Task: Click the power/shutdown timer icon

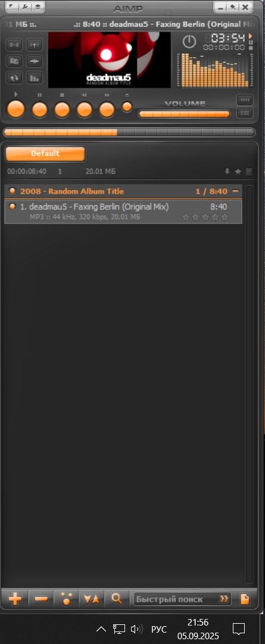Action: (189, 42)
